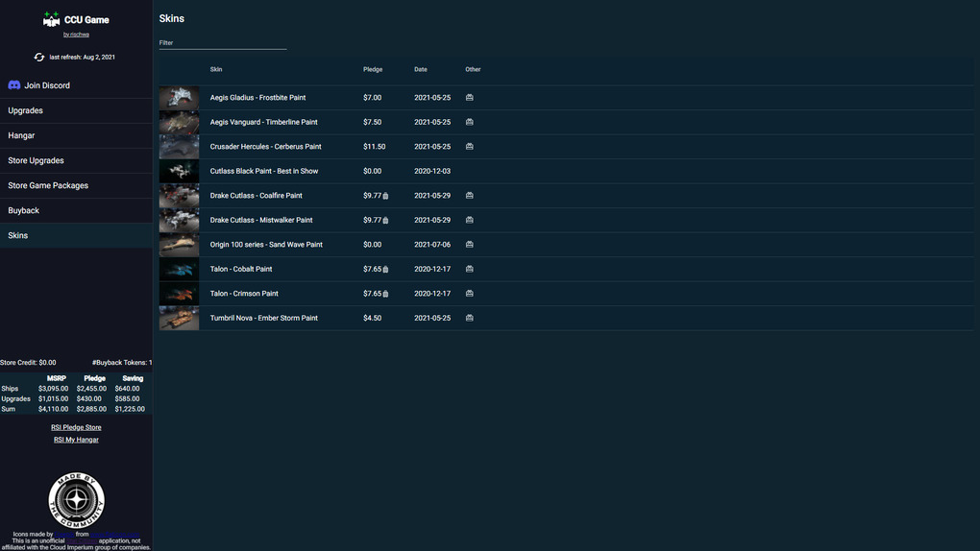Image resolution: width=980 pixels, height=551 pixels.
Task: Click the Talon Crimson Paint thumbnail image
Action: 180,294
